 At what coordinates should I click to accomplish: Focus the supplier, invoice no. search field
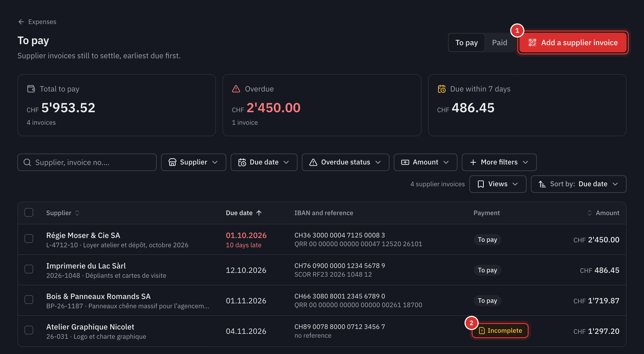pos(87,162)
